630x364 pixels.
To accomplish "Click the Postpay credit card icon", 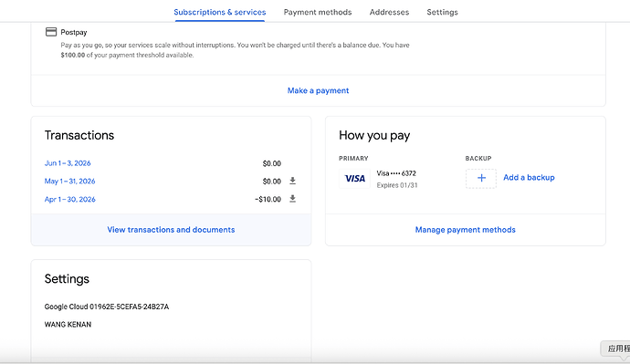I will tap(51, 32).
